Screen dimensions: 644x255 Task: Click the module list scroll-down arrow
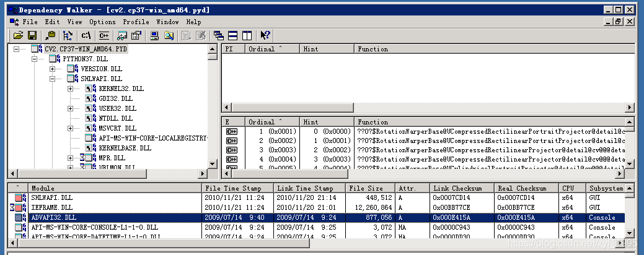629,233
